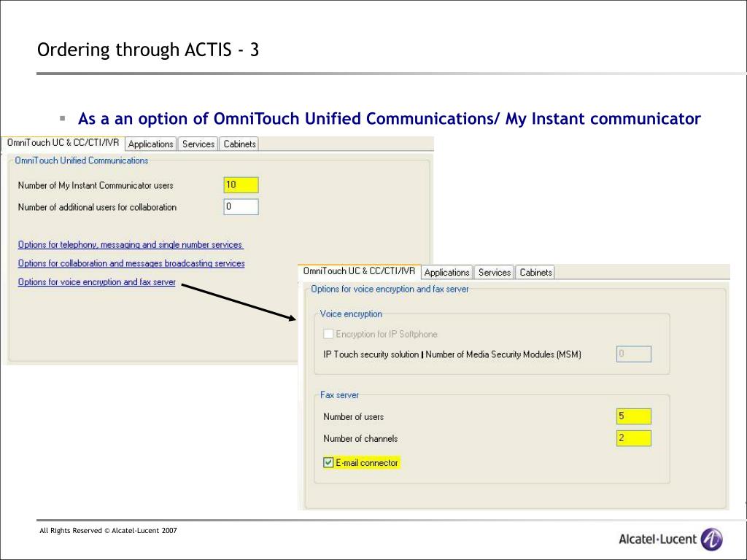Switch to the Services tab in the left panel
Image resolution: width=747 pixels, height=560 pixels.
(198, 144)
